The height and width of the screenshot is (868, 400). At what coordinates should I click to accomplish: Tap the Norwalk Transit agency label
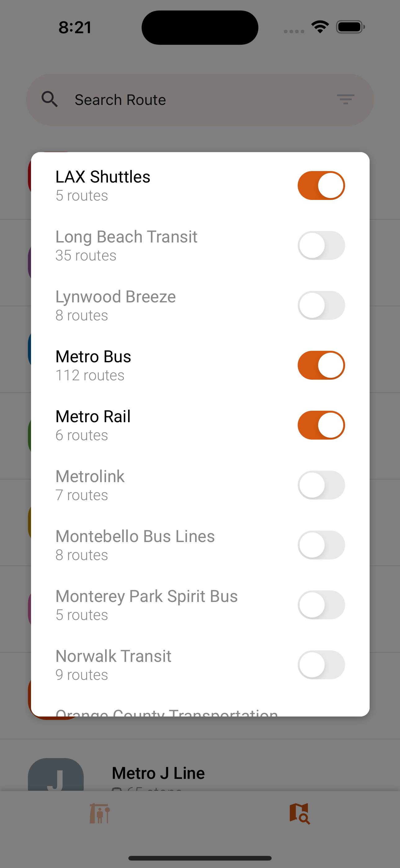pos(113,656)
